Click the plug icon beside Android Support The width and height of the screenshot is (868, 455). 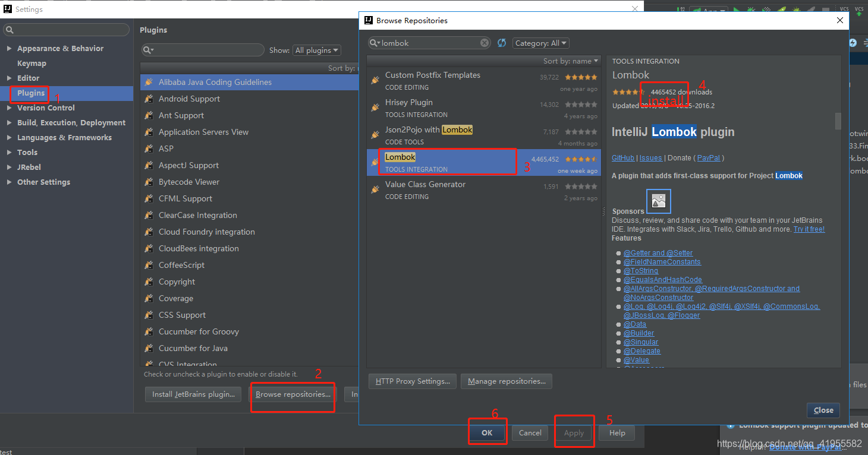[x=149, y=99]
